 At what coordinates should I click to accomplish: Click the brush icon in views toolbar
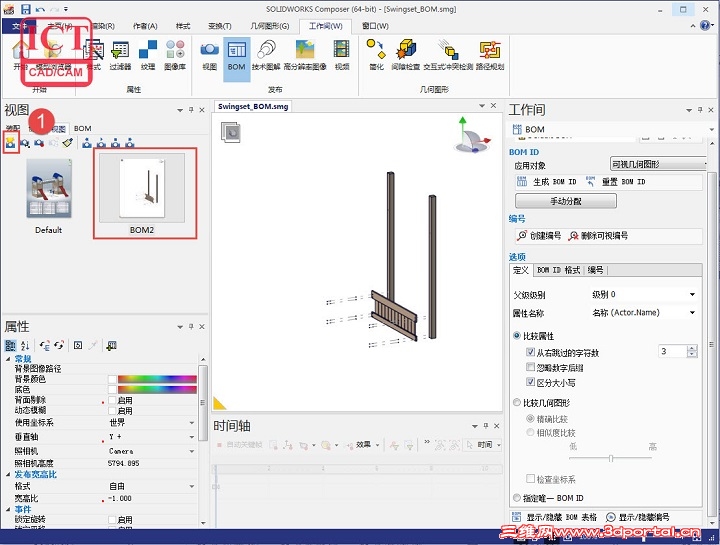tap(68, 143)
